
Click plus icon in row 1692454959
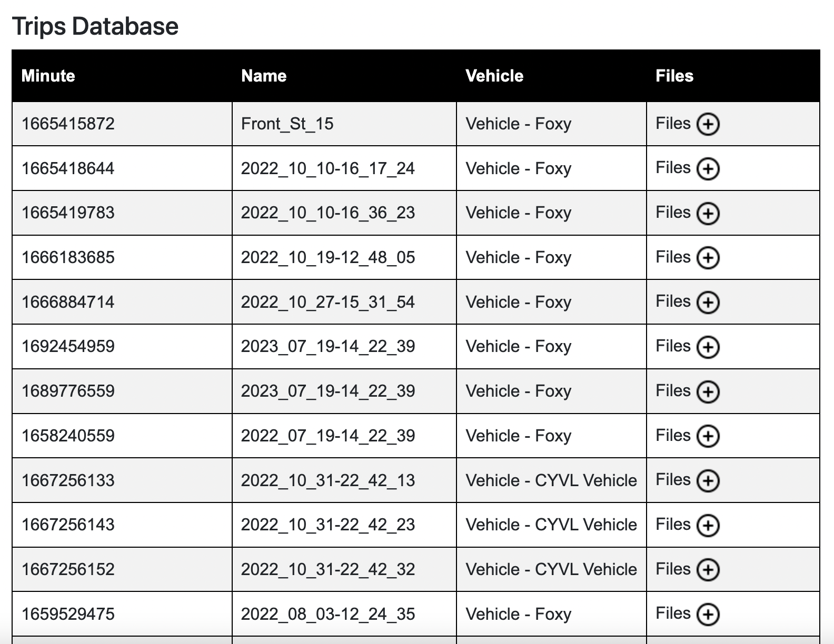pyautogui.click(x=708, y=347)
